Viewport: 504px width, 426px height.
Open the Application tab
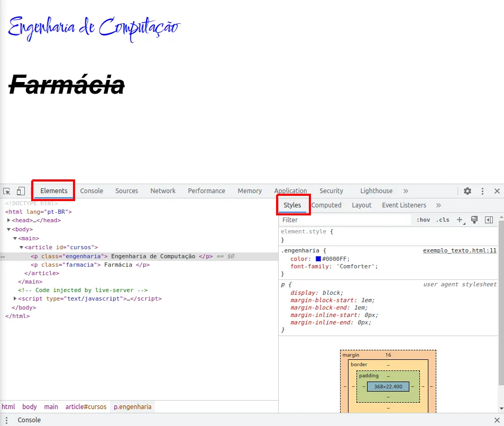coord(290,191)
